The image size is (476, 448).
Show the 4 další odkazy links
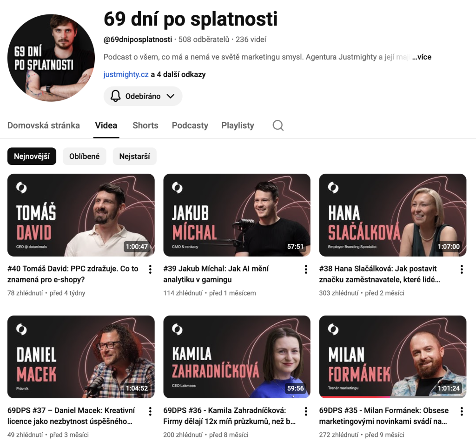point(181,74)
